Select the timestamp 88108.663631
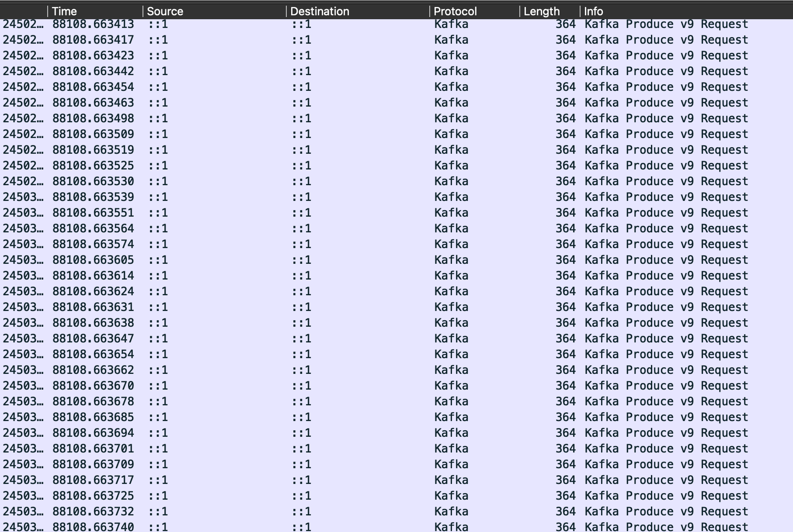 click(x=93, y=307)
